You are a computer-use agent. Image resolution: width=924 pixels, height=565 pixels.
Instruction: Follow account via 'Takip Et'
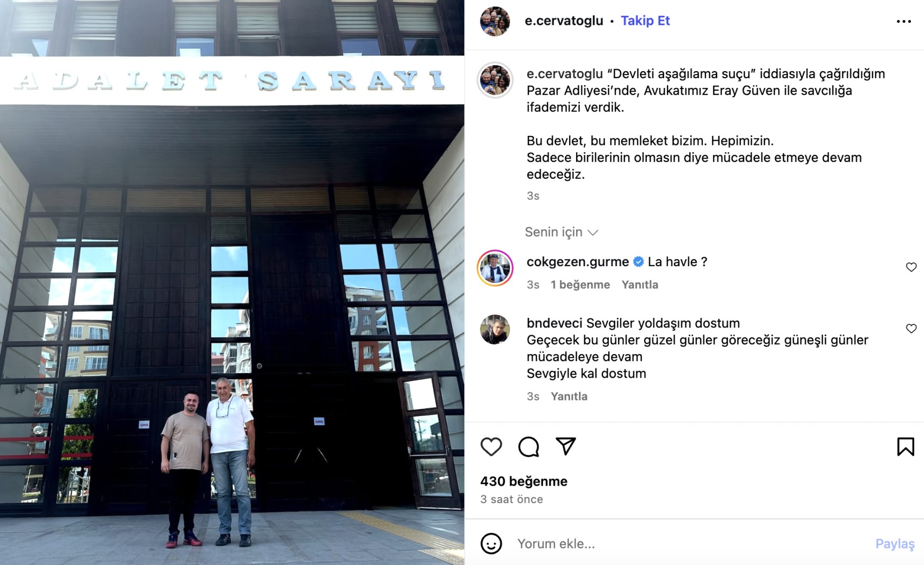point(645,21)
